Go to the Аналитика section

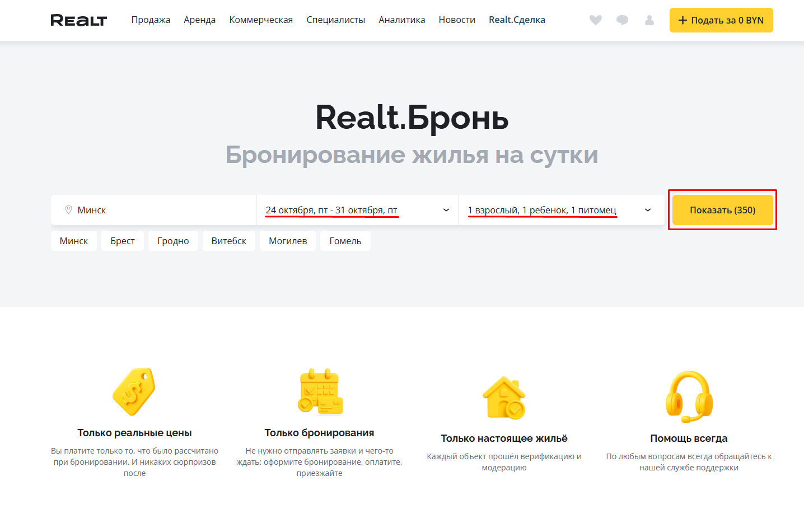pos(401,20)
